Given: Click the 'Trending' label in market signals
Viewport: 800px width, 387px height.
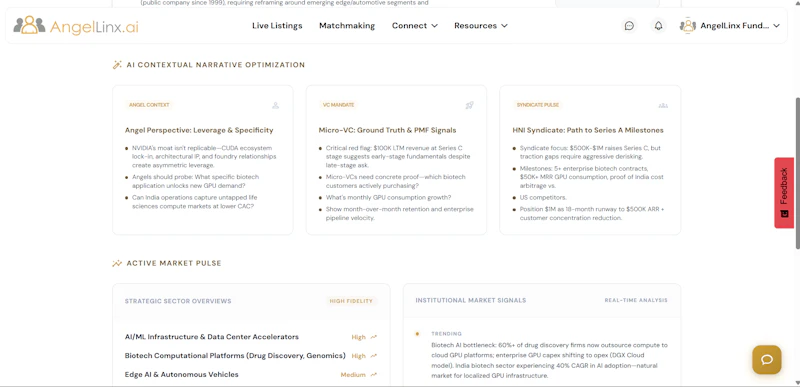Looking at the screenshot, I should (x=446, y=334).
